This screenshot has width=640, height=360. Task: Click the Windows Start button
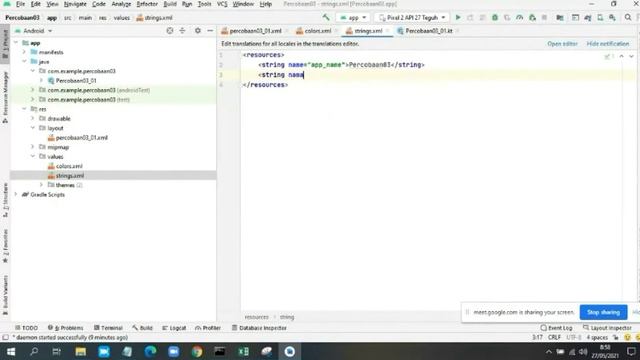coord(11,351)
